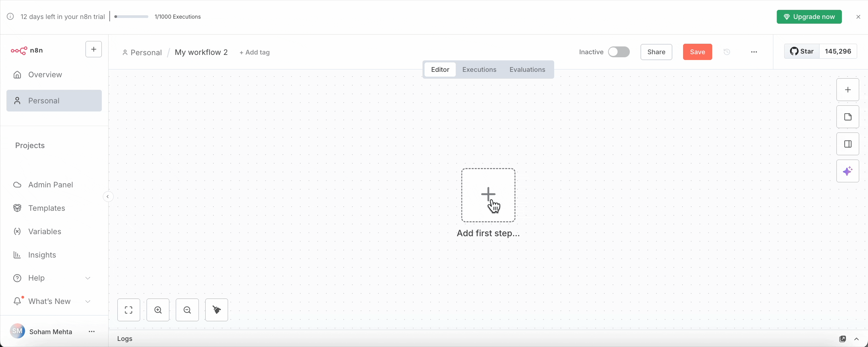Save the current workflow
Viewport: 868px width, 347px height.
697,52
